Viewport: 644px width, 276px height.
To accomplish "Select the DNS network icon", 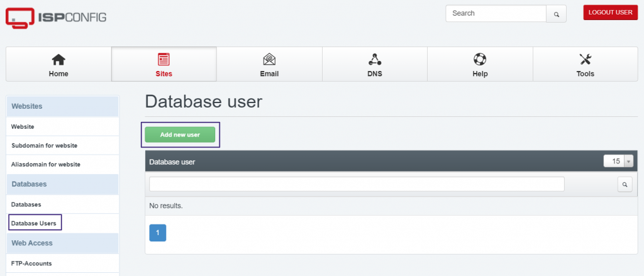I will (x=375, y=60).
